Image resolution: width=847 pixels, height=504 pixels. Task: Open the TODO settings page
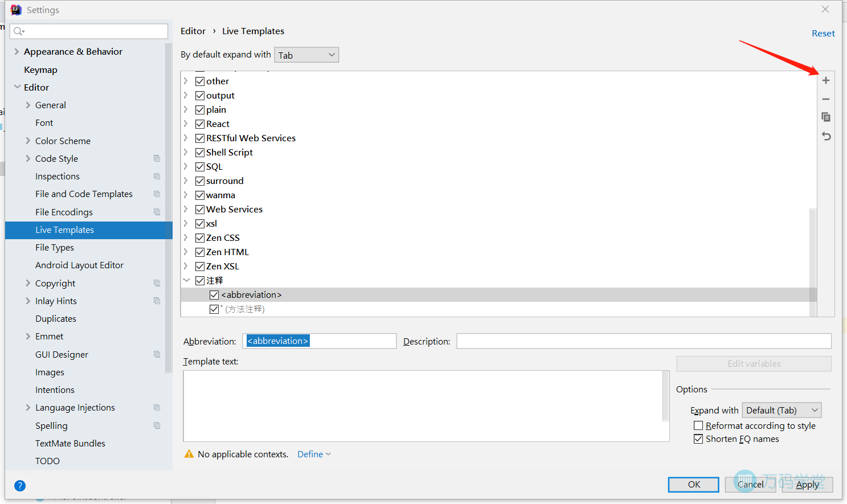click(47, 461)
